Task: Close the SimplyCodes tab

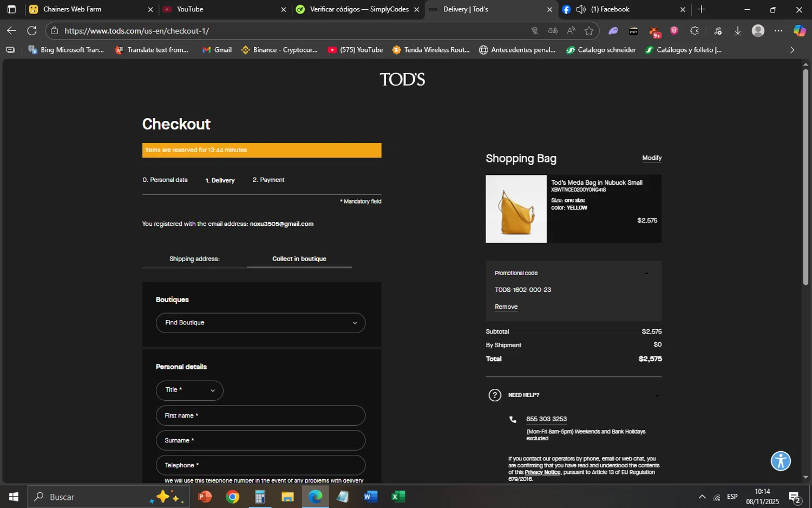Action: 416,9
